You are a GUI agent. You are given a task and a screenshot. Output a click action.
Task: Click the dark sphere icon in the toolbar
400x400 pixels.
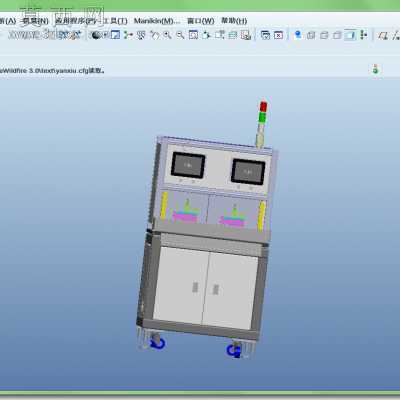(x=96, y=35)
